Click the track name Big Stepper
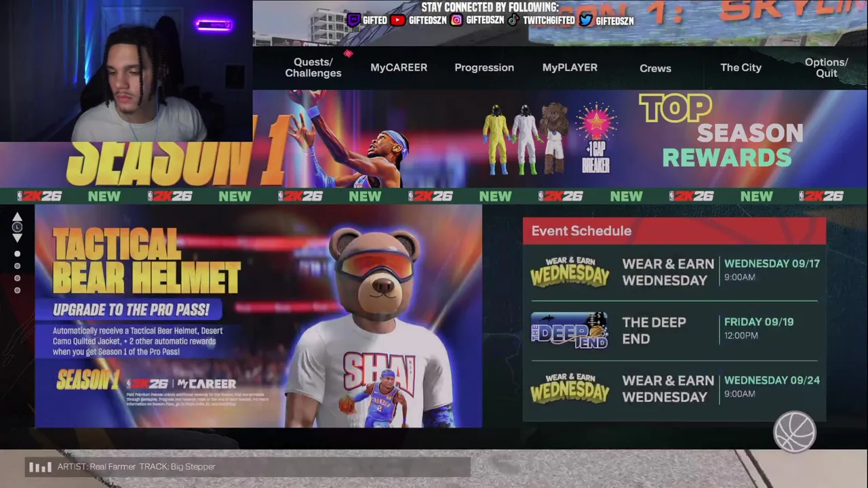868x488 pixels. (193, 467)
